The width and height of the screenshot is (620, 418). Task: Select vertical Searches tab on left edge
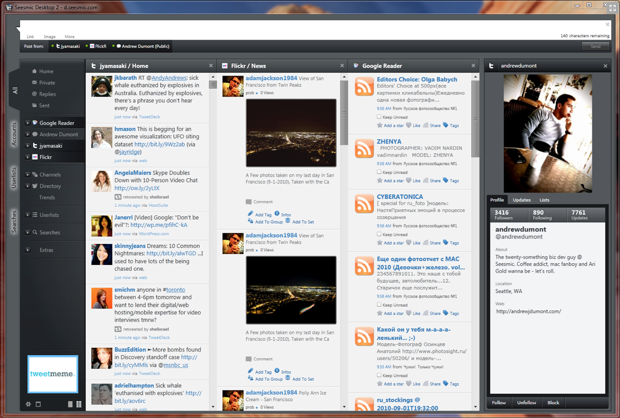coord(14,221)
